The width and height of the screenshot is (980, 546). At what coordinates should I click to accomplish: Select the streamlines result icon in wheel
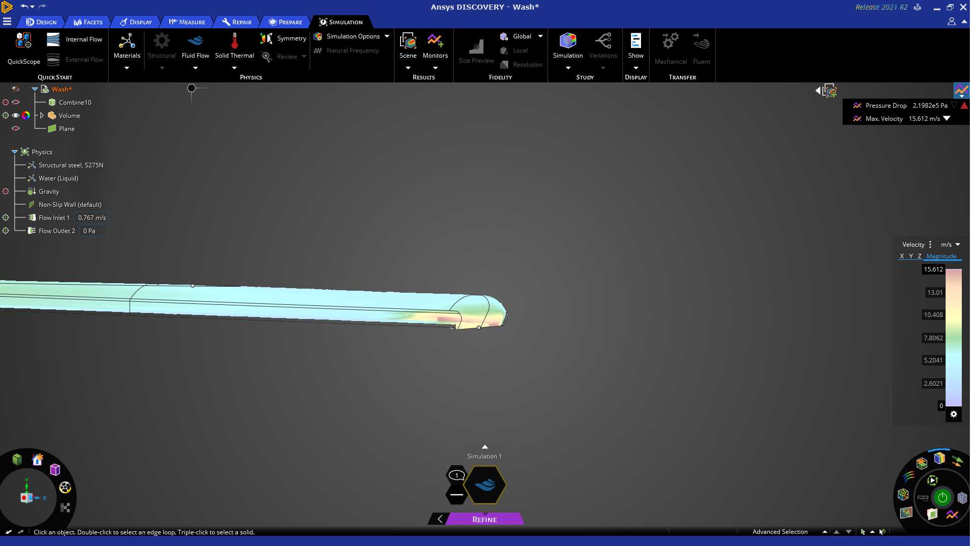(909, 477)
